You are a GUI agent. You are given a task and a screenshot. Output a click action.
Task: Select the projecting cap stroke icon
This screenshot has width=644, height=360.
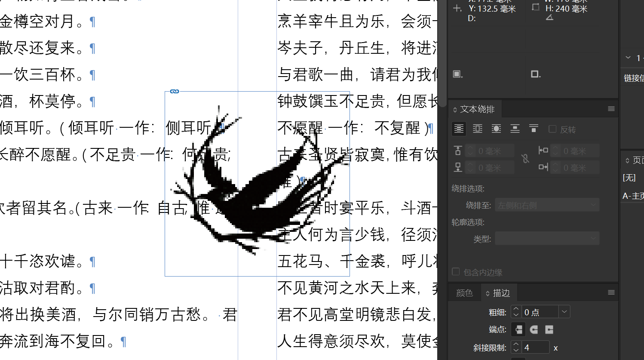coord(549,329)
